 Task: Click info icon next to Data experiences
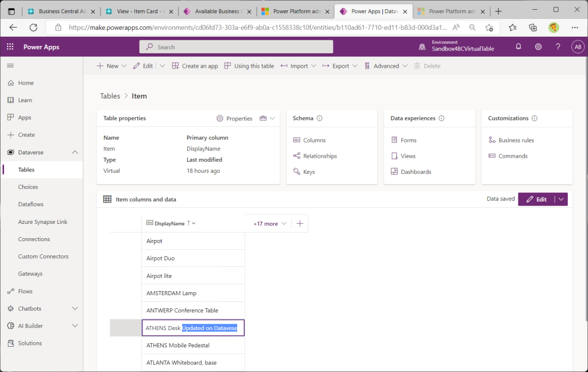pyautogui.click(x=442, y=118)
